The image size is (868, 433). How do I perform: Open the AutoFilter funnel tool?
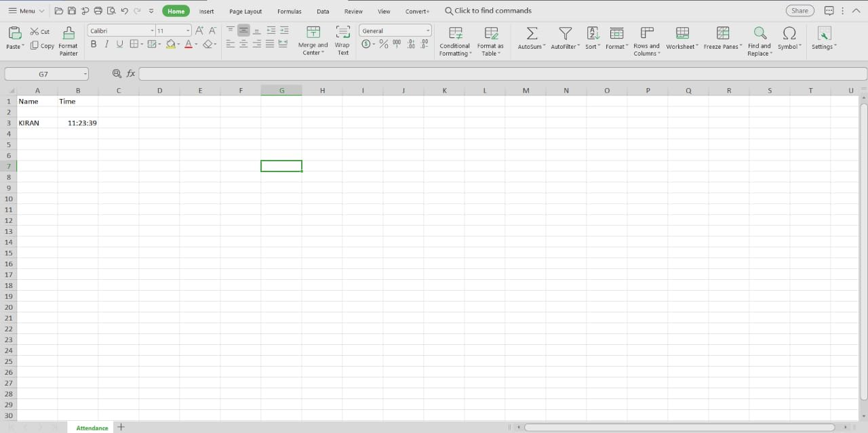564,33
